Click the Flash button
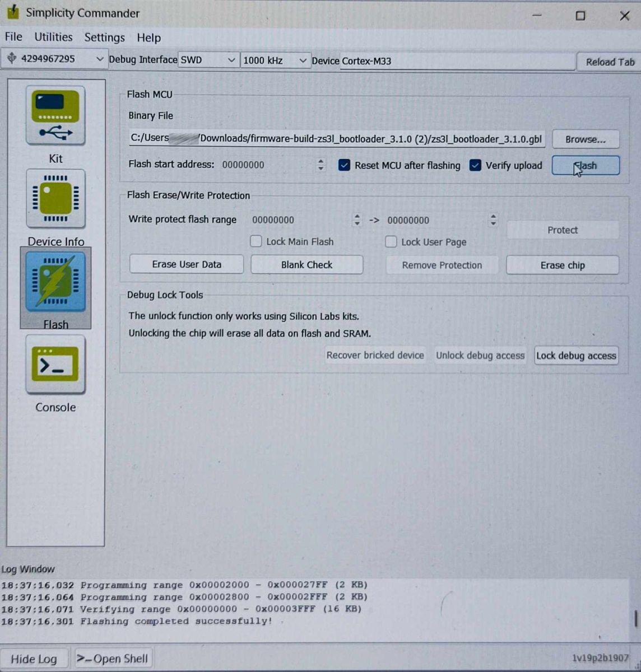Viewport: 641px width, 672px height. point(586,165)
